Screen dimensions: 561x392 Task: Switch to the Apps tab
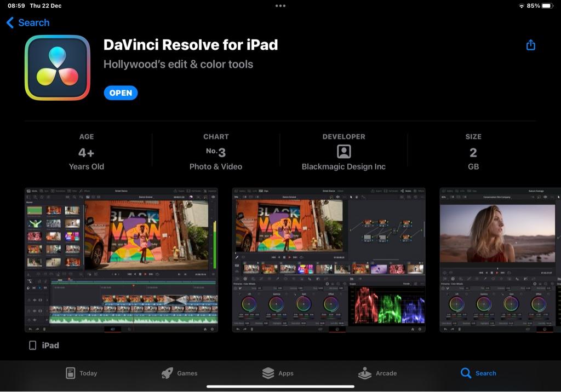(278, 373)
